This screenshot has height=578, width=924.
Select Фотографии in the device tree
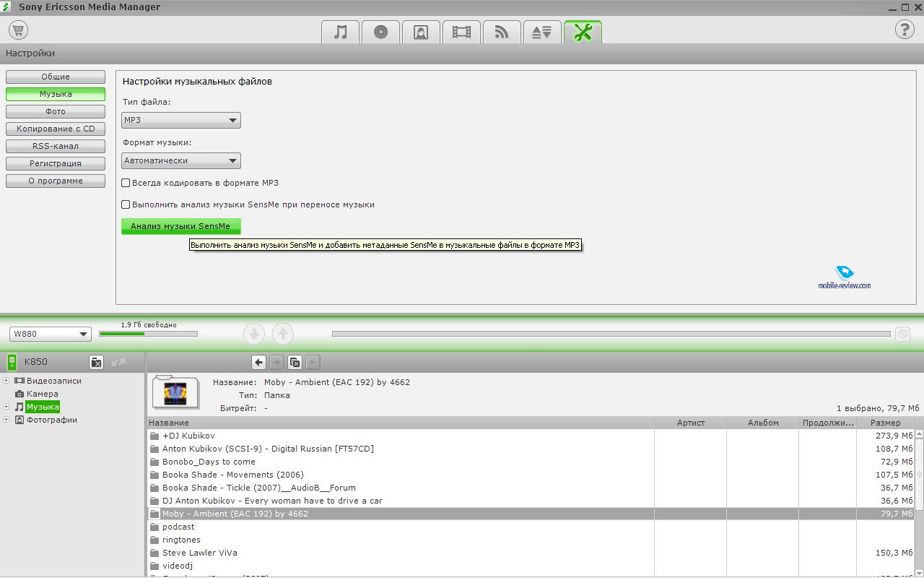point(52,420)
